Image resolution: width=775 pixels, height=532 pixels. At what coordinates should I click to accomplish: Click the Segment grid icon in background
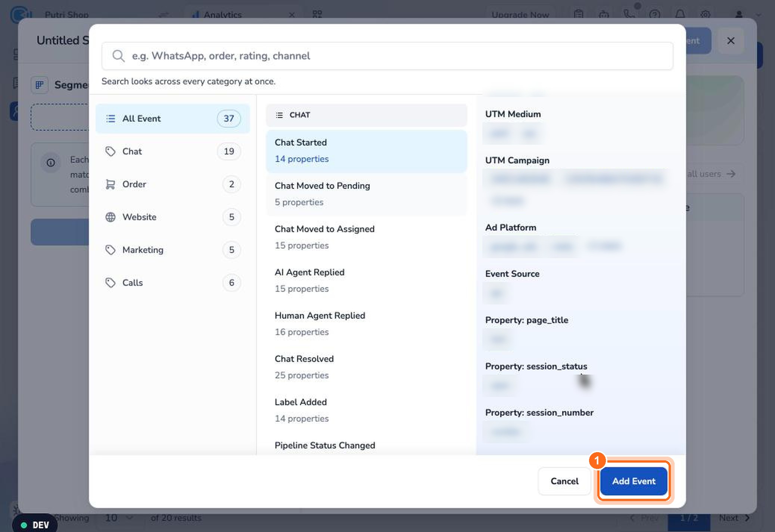coord(40,85)
